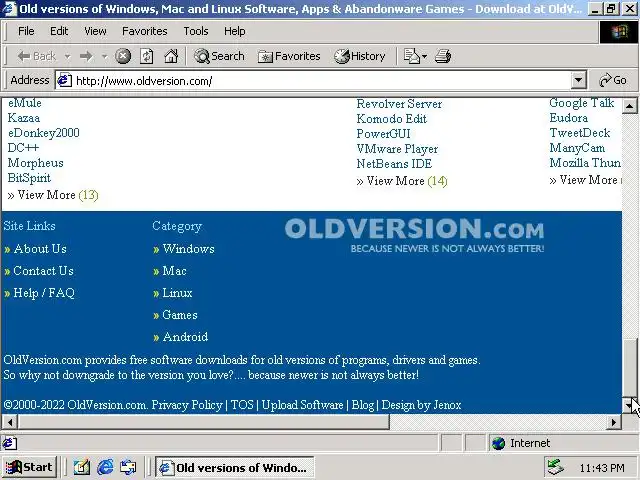This screenshot has height=480, width=640.
Task: Click View More (14) link
Action: click(x=402, y=181)
